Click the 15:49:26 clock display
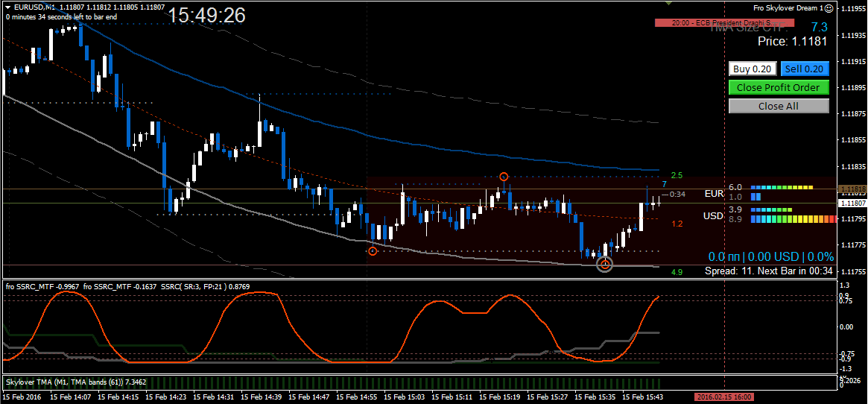The height and width of the screenshot is (404, 868). (206, 16)
